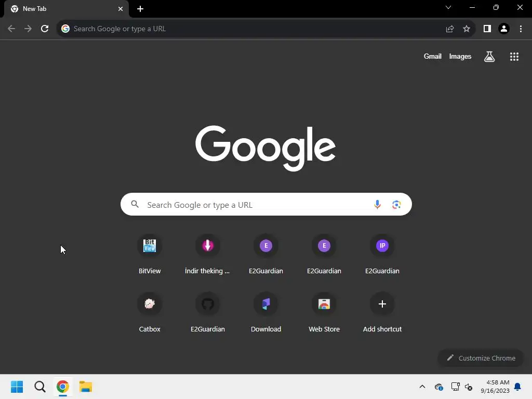Image resolution: width=532 pixels, height=399 pixels.
Task: Open the Images link
Action: pyautogui.click(x=460, y=57)
